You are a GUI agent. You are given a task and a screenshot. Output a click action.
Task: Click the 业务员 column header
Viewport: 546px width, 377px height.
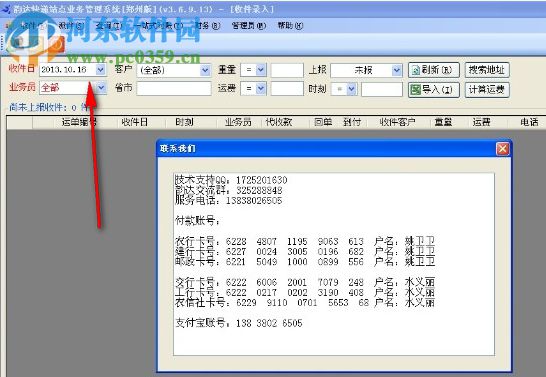tap(238, 122)
